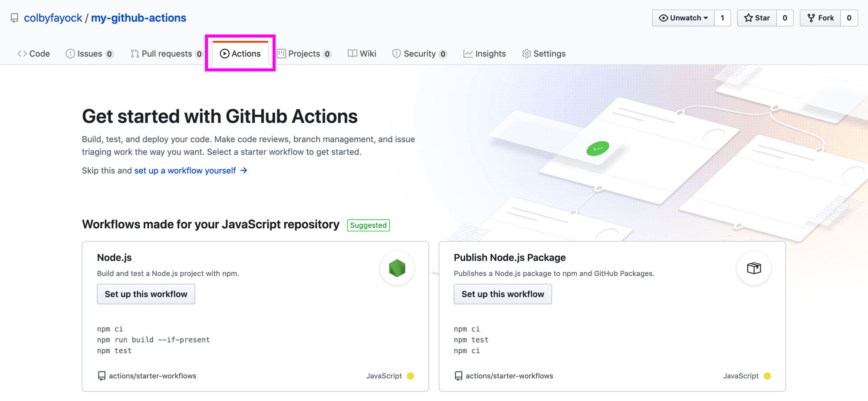This screenshot has height=401, width=868.
Task: Switch to the Code tab
Action: [33, 53]
